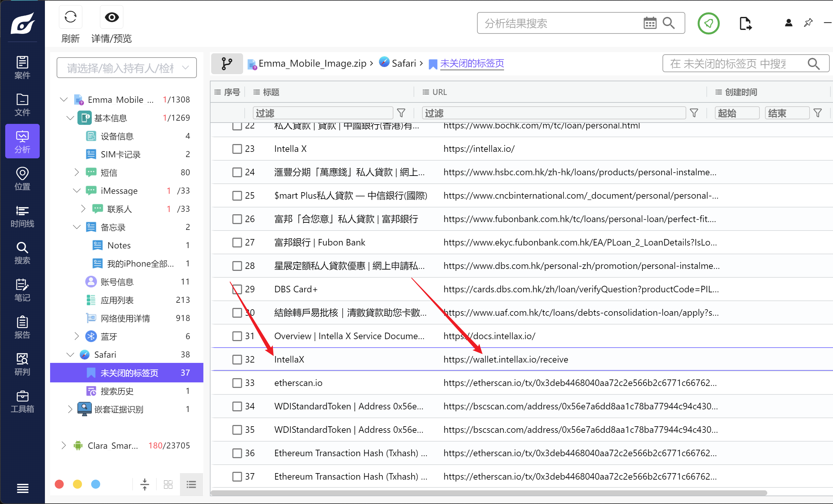Open the Reports (报告) sidebar tab
Viewport: 833px width, 504px height.
tap(22, 327)
